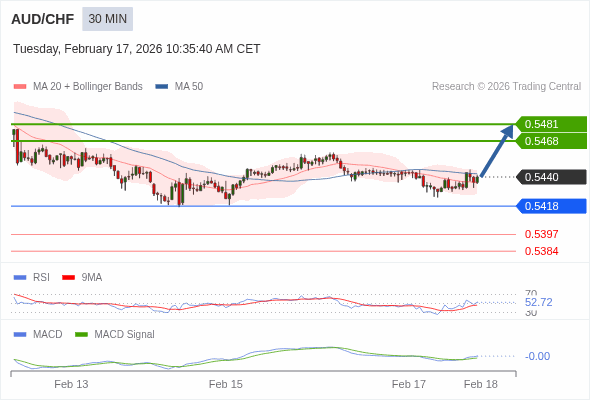This screenshot has height=400, width=590.
Task: Click the 9MA red legend swatch
Action: tap(68, 278)
